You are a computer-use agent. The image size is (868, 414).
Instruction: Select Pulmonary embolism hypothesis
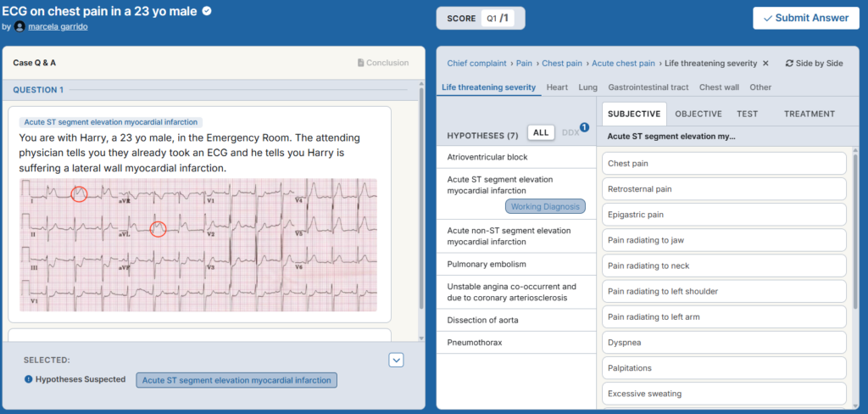click(516, 265)
